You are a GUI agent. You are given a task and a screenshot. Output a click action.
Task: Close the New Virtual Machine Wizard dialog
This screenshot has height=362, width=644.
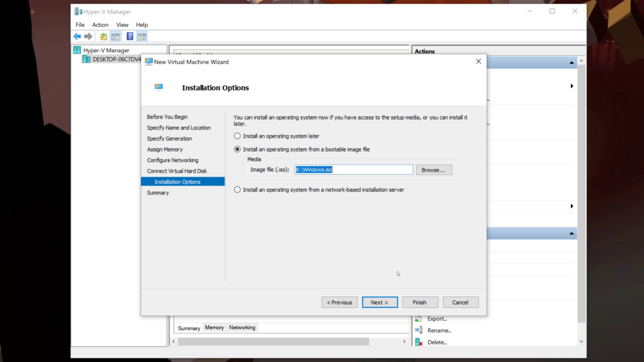click(x=479, y=61)
